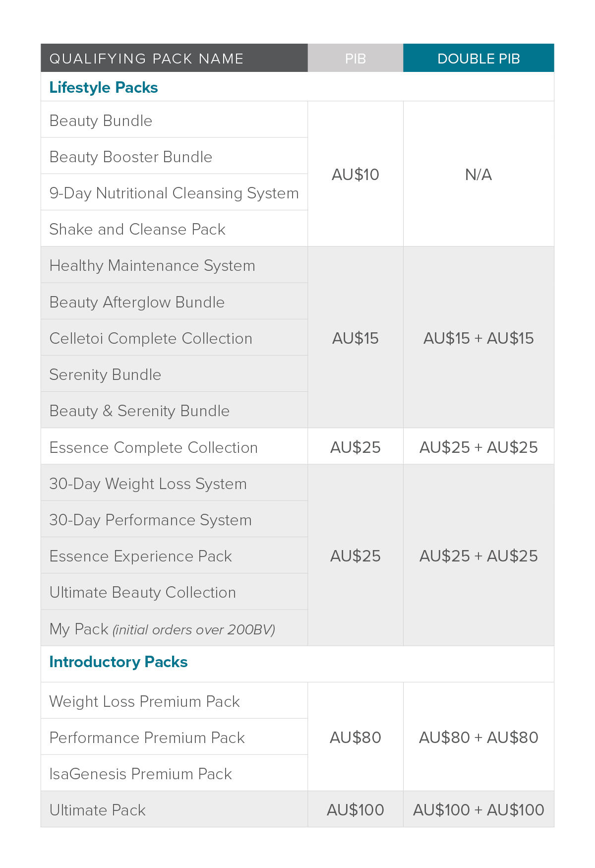This screenshot has width=595, height=868.
Task: Select Essence Complete Collection row
Action: point(174,446)
